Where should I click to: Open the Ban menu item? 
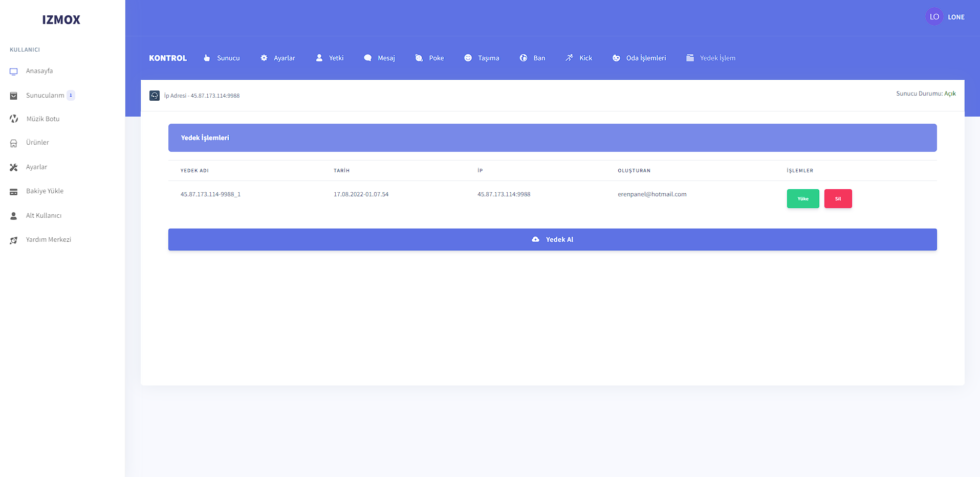click(x=532, y=58)
